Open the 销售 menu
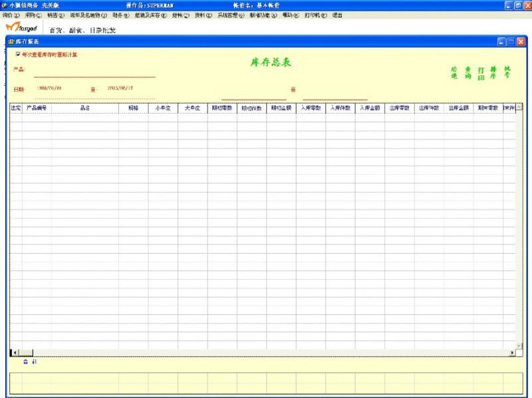532x398 pixels. tap(55, 15)
